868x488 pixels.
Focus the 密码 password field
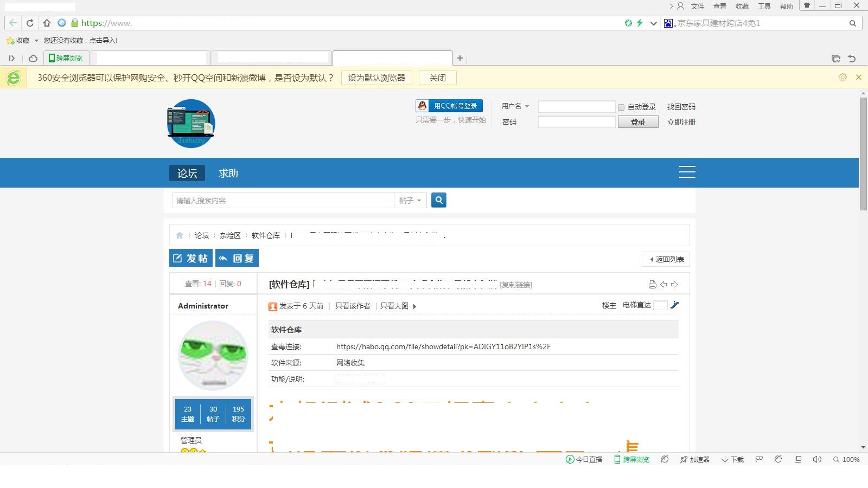pos(577,122)
